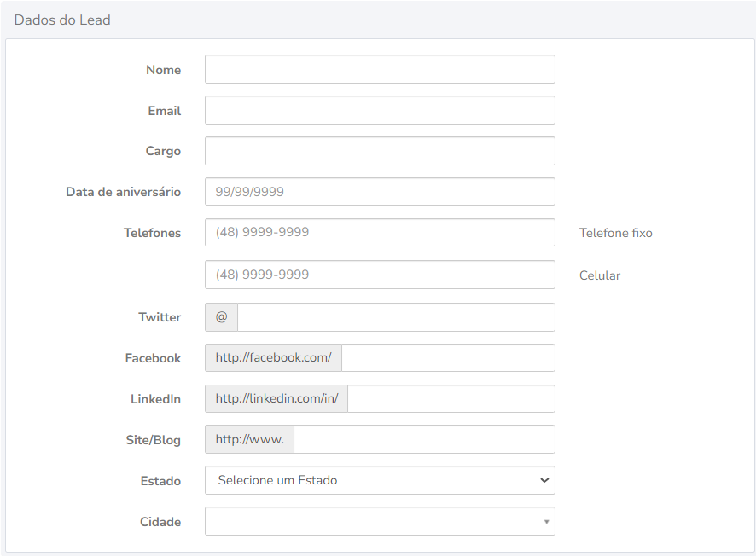Click the Data de aniversário date field

380,192
